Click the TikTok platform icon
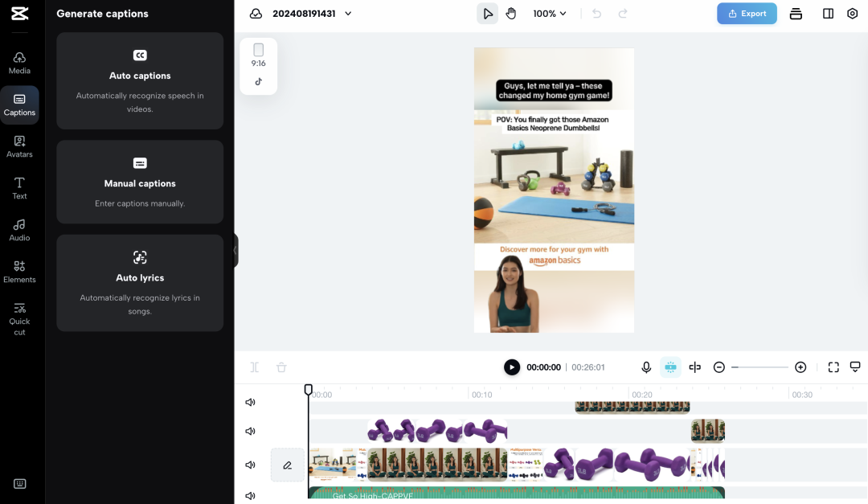 point(259,82)
